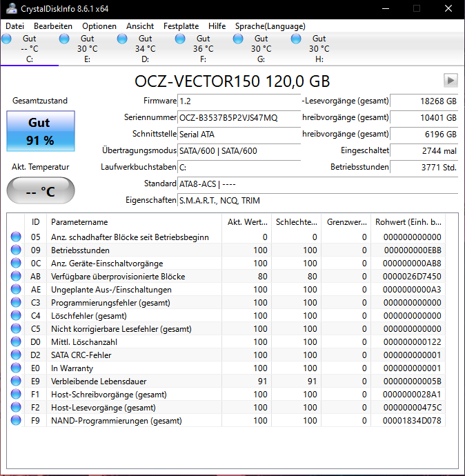Click status icon for attribute F1

[16, 394]
